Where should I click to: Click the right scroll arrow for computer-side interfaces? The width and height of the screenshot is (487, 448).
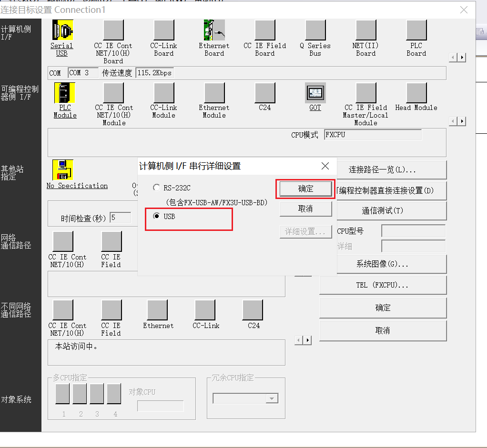pos(462,57)
